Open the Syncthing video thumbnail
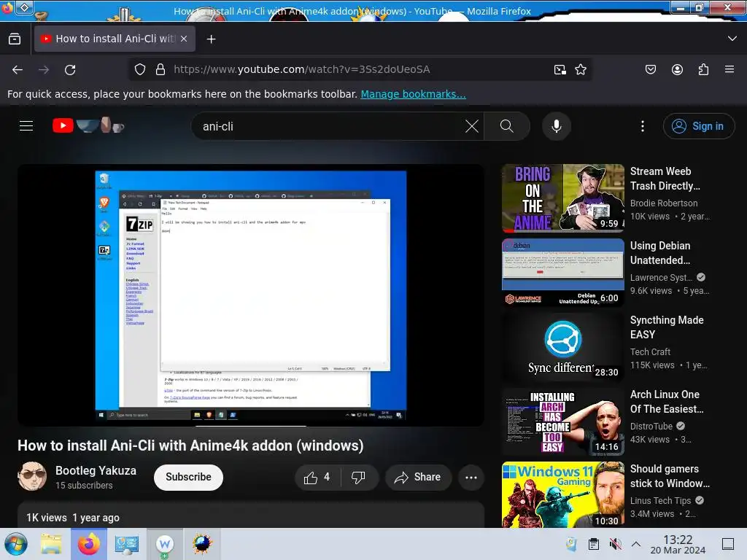Image resolution: width=747 pixels, height=560 pixels. tap(562, 346)
